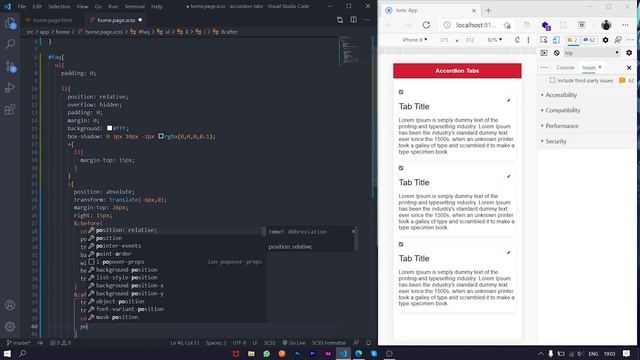Split the editor to the right
Viewport: 640px width, 360px height.
[353, 20]
